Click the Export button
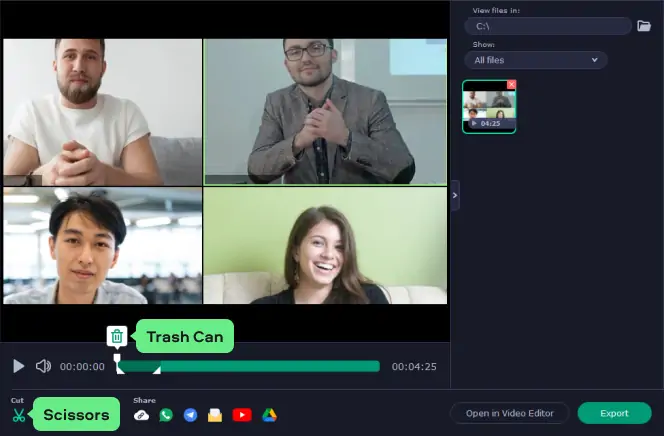This screenshot has width=664, height=436. coord(614,413)
